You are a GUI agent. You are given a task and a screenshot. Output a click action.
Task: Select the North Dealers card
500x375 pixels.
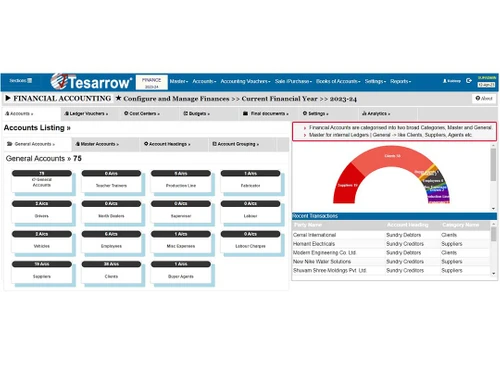point(111,212)
